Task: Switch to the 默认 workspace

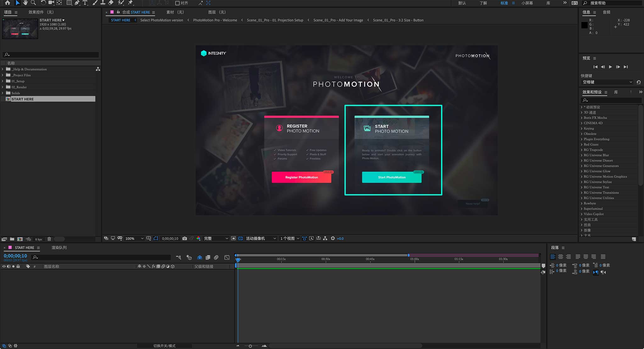Action: click(462, 3)
